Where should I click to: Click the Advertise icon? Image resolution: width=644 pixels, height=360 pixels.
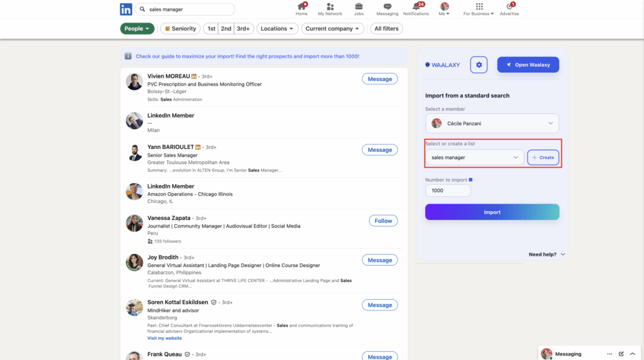(509, 7)
